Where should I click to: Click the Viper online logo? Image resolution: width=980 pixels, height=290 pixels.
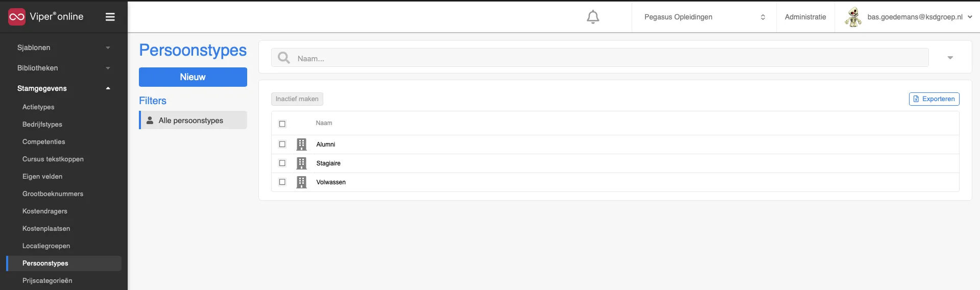[x=46, y=17]
